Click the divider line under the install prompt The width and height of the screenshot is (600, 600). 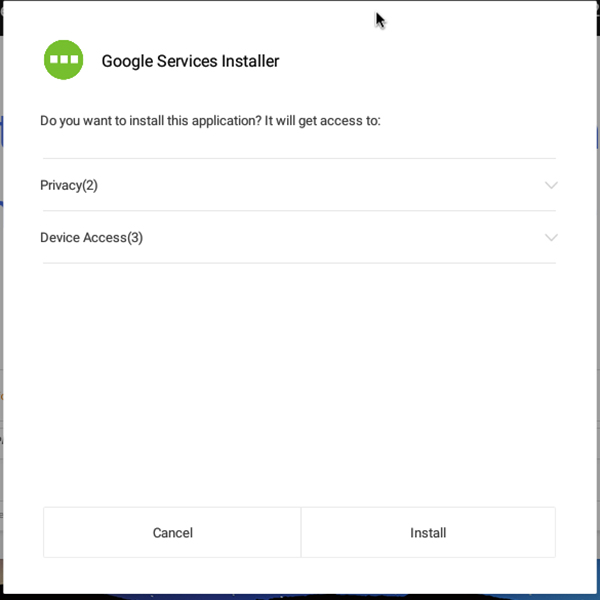(299, 158)
